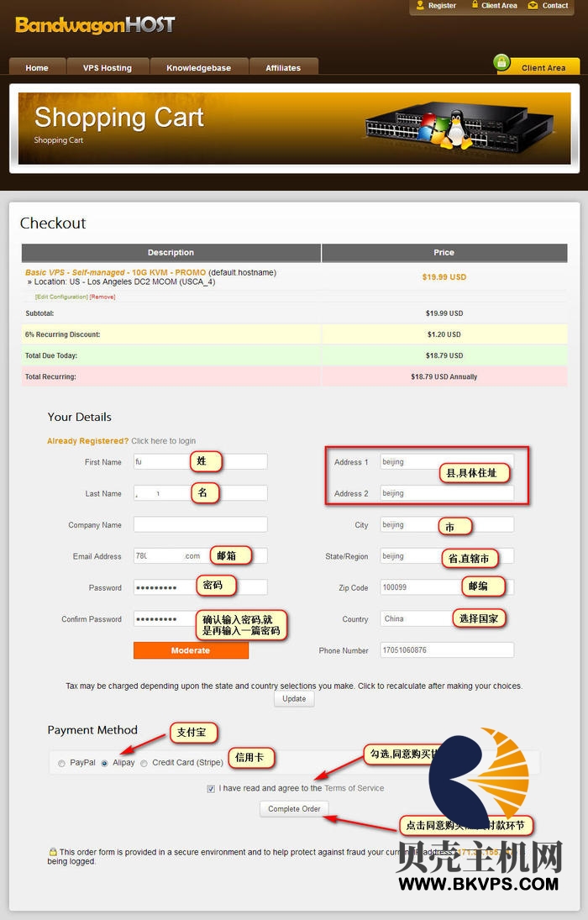Select the Credit Card (Stripe) option
588x920 pixels.
coord(144,764)
